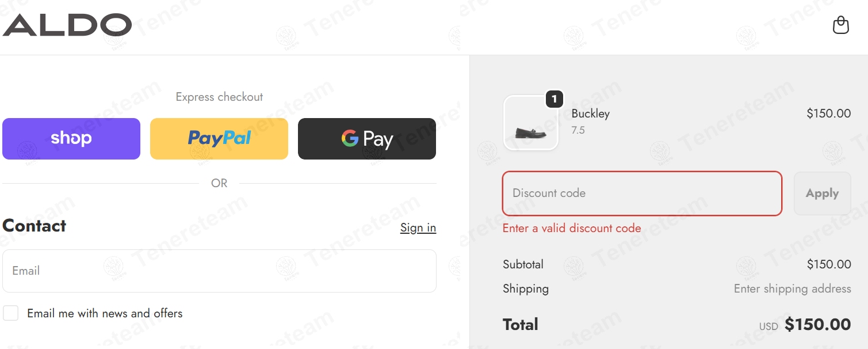Click the Buckley loafer thumbnail
Viewport: 868px width, 349px height.
point(530,124)
